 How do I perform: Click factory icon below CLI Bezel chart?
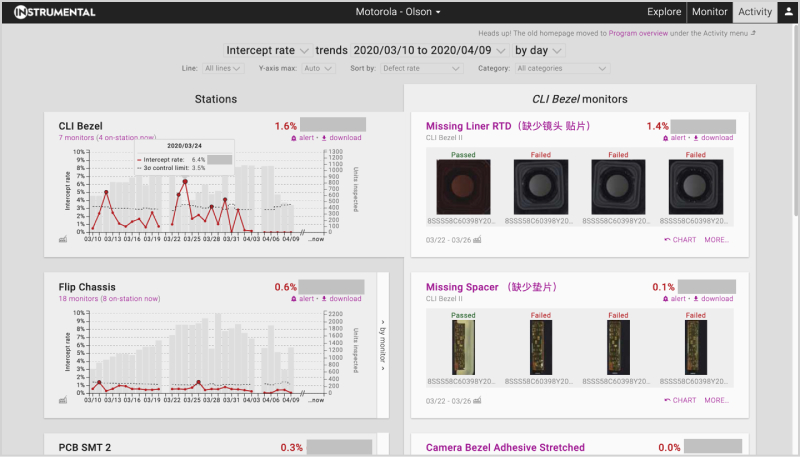coord(64,240)
